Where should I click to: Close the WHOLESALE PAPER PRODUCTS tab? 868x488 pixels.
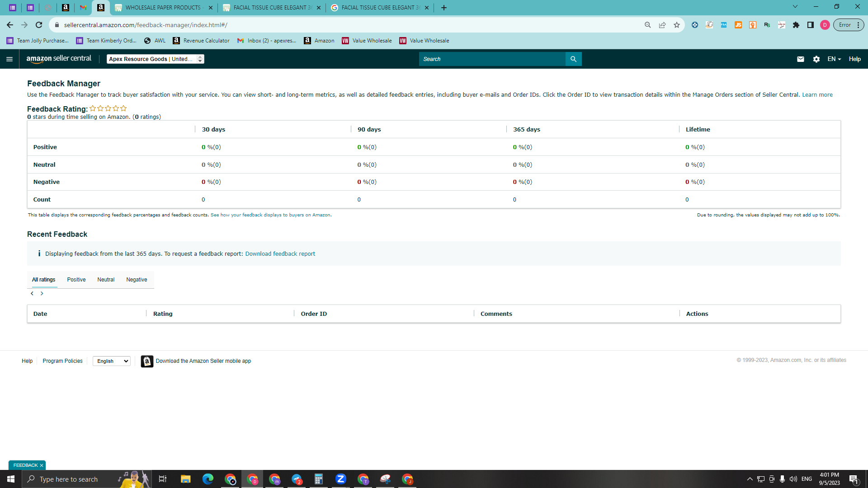click(211, 8)
